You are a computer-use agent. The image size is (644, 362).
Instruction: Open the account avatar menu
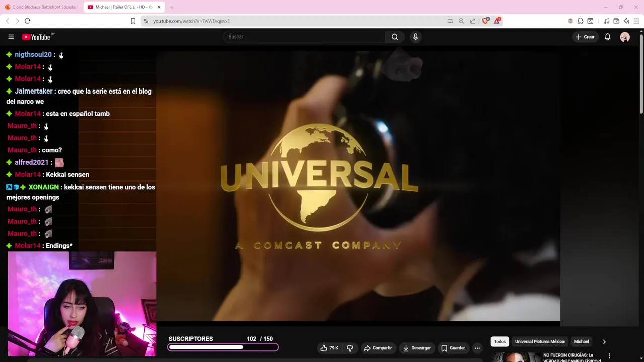tap(625, 37)
